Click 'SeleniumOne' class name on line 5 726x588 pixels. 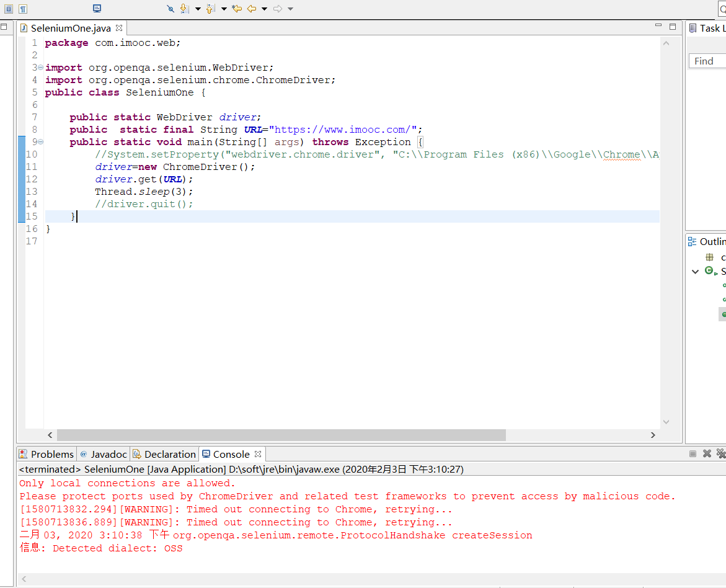point(160,92)
